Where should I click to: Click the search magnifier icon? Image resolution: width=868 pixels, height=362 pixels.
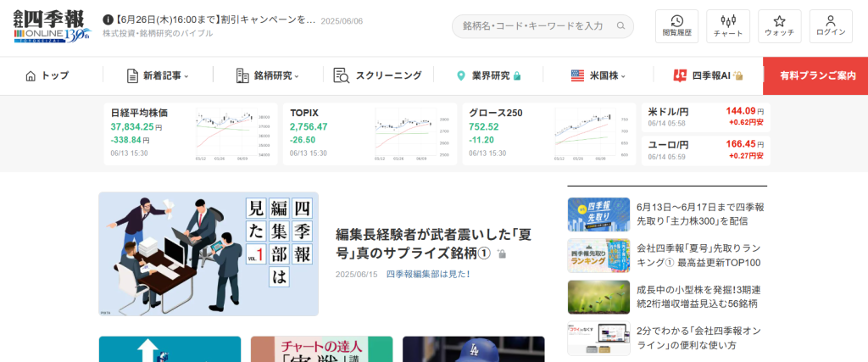click(x=621, y=26)
